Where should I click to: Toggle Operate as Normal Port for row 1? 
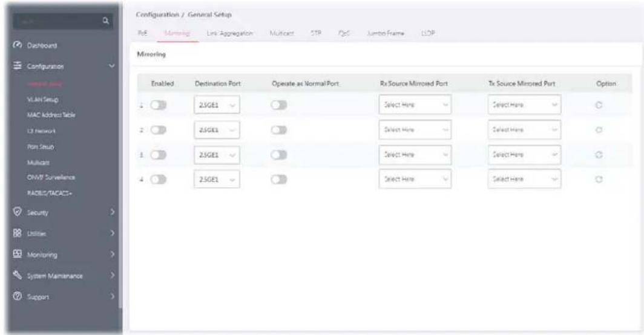(x=279, y=105)
